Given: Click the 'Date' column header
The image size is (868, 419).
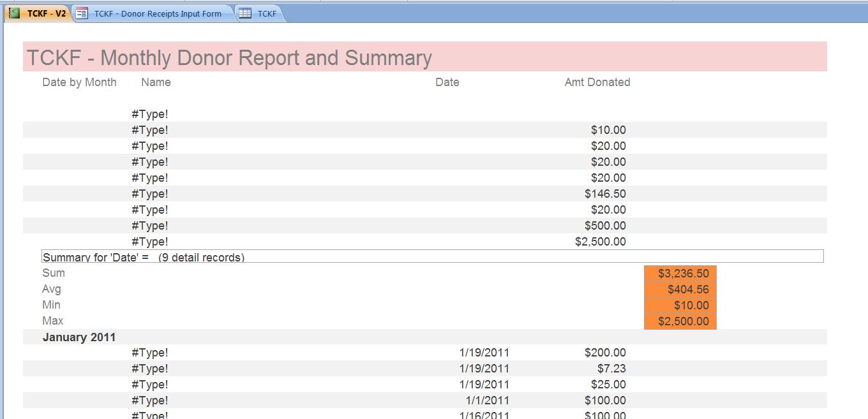Looking at the screenshot, I should (x=447, y=82).
